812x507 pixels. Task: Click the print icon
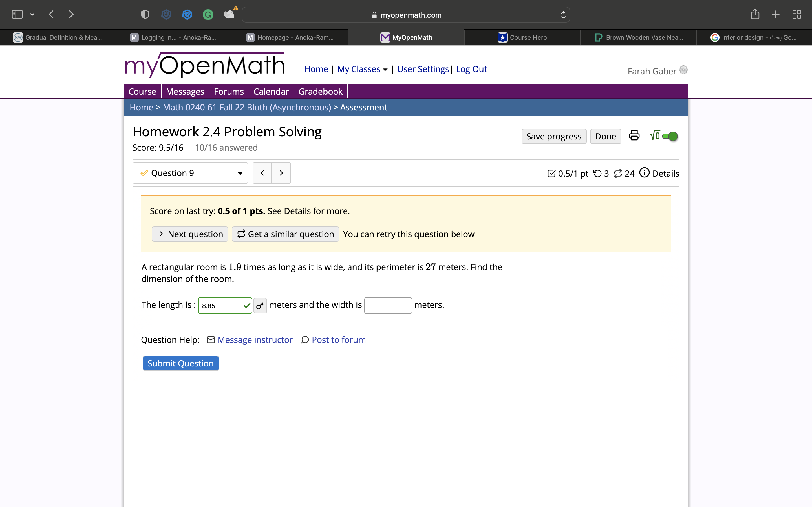(x=634, y=136)
